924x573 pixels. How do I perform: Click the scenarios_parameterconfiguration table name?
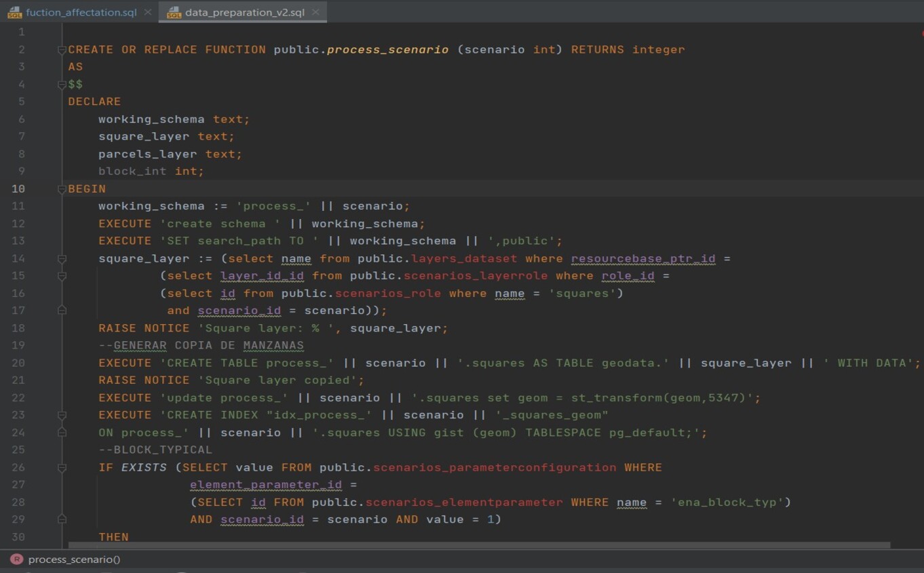point(495,467)
